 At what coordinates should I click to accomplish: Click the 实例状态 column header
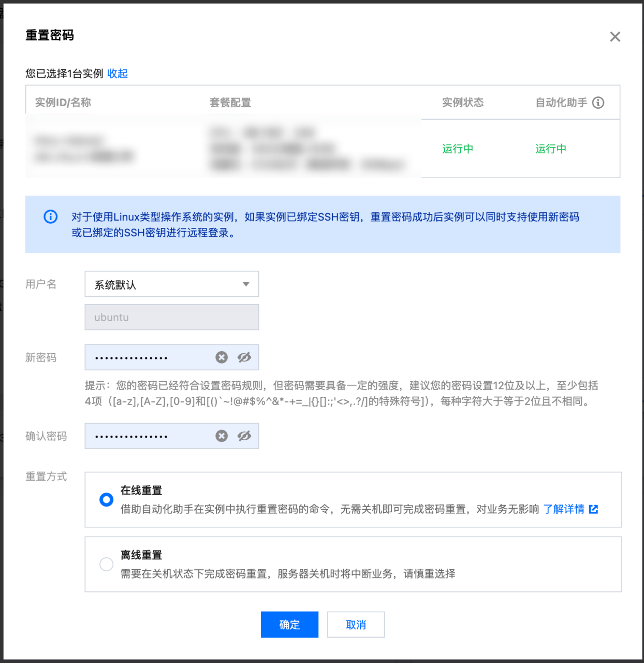(463, 103)
